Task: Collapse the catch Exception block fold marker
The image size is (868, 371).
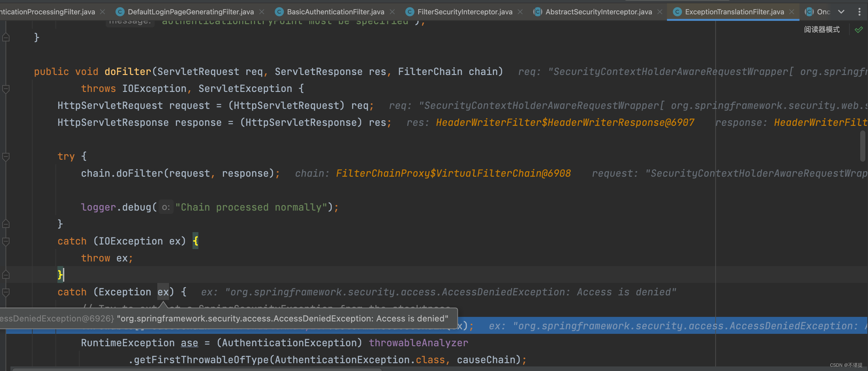Action: (6, 292)
